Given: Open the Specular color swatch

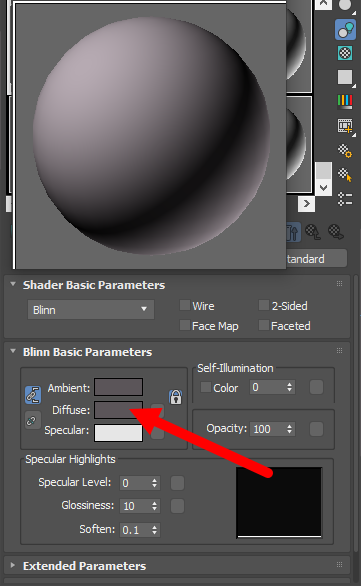Looking at the screenshot, I should 118,433.
